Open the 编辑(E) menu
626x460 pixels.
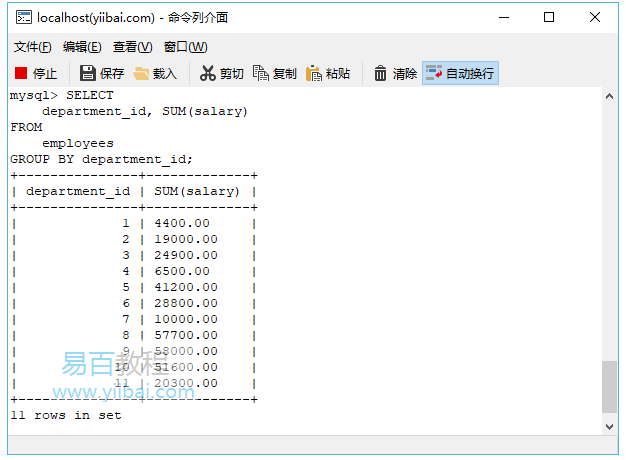pos(82,47)
